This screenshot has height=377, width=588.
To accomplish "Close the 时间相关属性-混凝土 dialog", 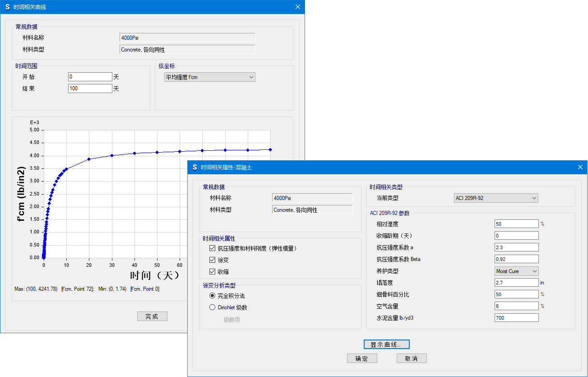I will (580, 167).
